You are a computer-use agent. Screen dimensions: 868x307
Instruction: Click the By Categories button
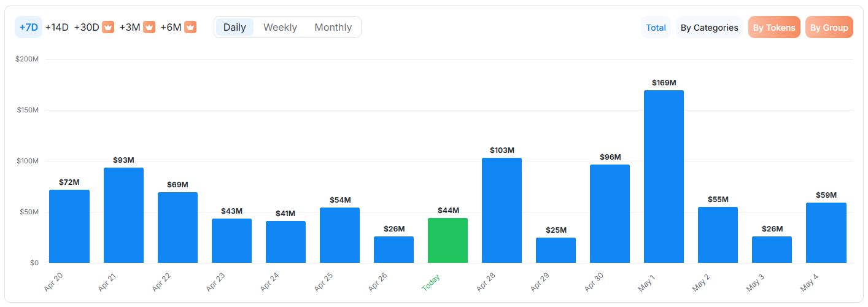[x=709, y=28]
